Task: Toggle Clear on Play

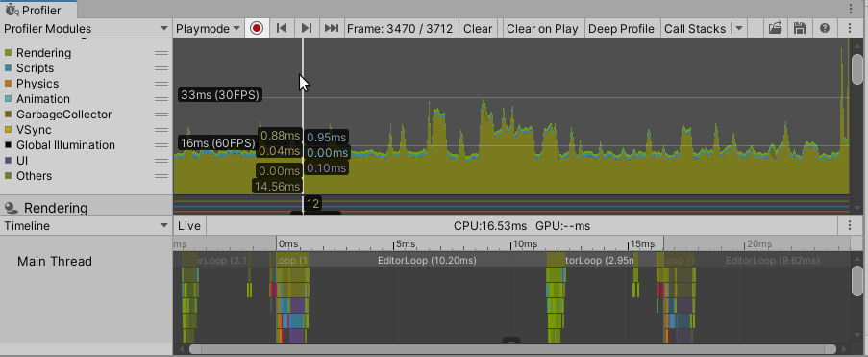Action: point(542,28)
